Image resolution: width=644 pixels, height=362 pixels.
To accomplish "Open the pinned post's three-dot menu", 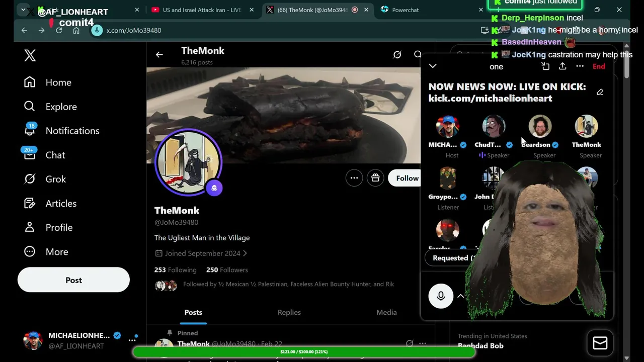I will click(423, 344).
